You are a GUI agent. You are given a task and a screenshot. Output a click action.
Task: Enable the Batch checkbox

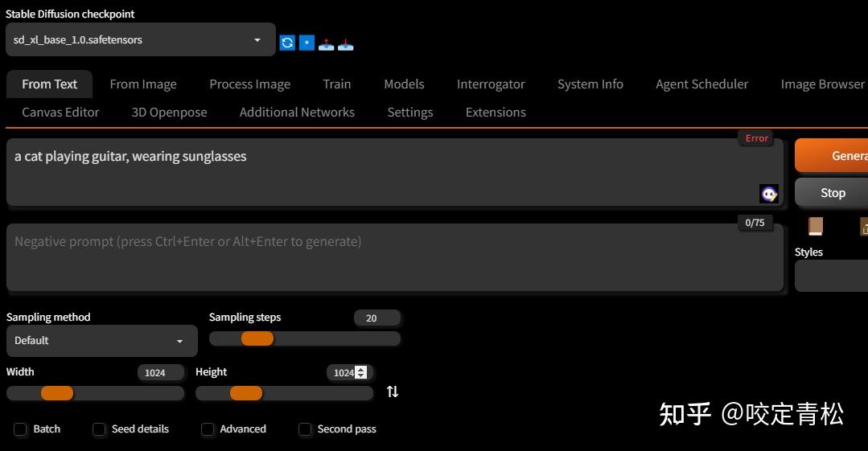(21, 429)
